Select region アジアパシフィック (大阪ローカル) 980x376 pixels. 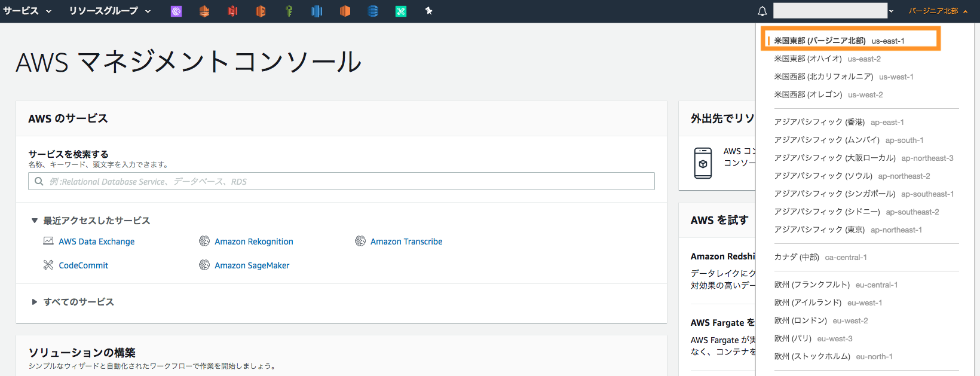pos(863,158)
